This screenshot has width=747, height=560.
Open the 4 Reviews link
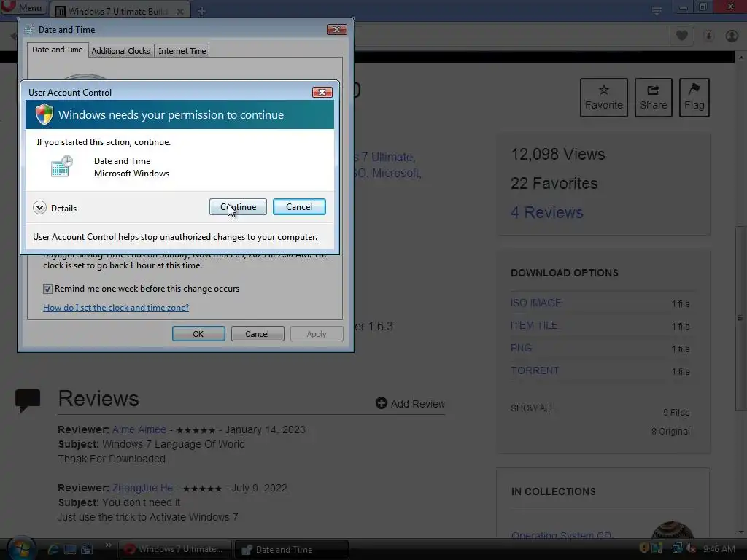[547, 212]
